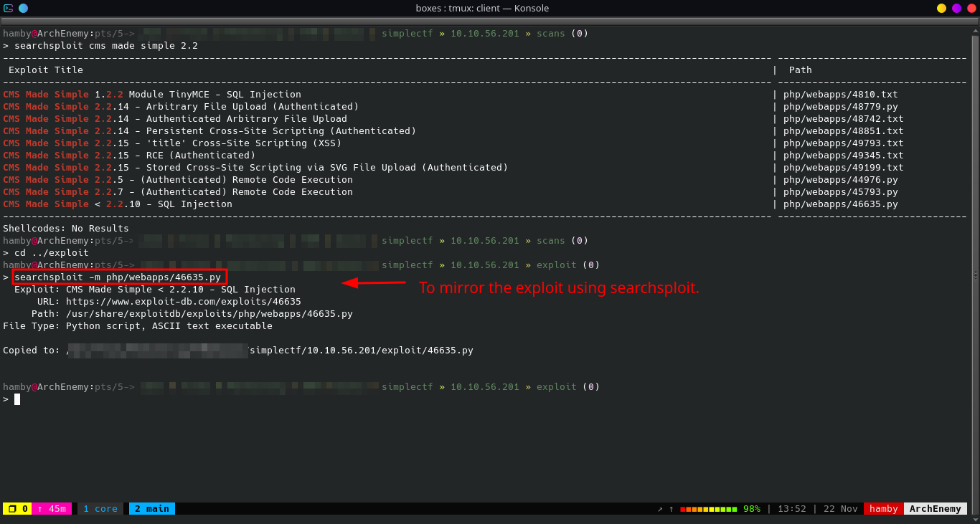Click the 'Path' column header

(801, 70)
